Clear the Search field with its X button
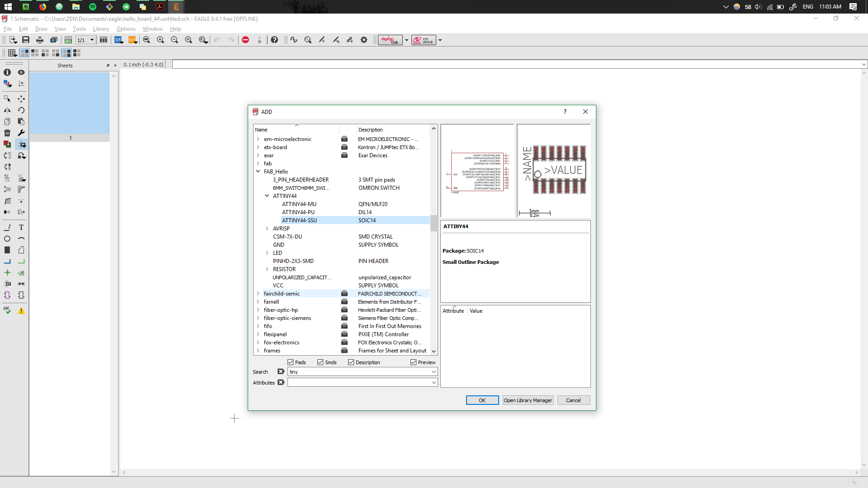The height and width of the screenshot is (488, 868). (281, 371)
